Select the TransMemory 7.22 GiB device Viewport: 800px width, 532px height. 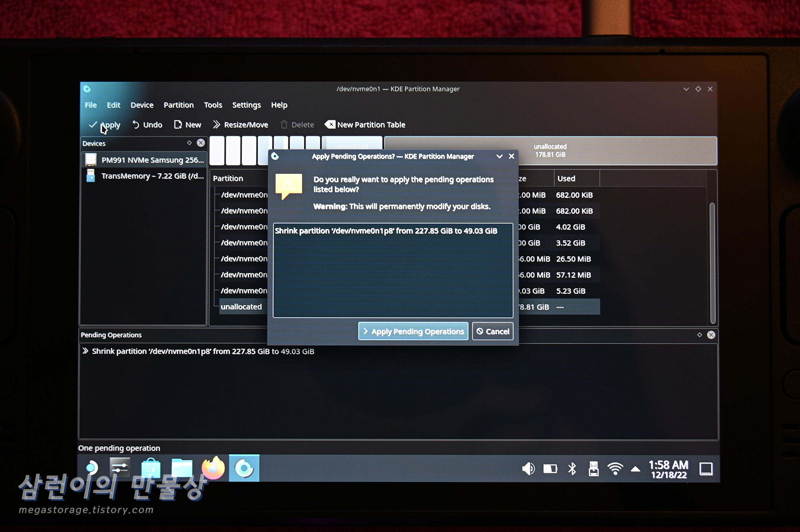pos(152,176)
